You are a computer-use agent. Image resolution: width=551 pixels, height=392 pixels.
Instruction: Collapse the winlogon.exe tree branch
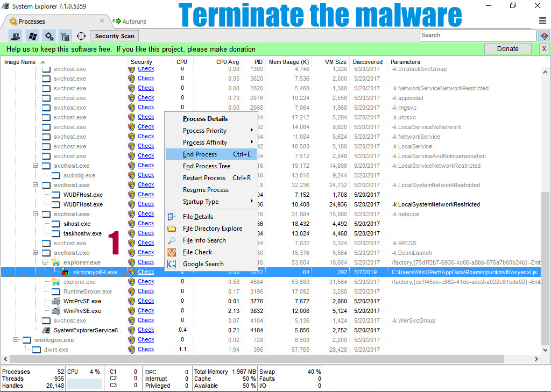tap(16, 339)
